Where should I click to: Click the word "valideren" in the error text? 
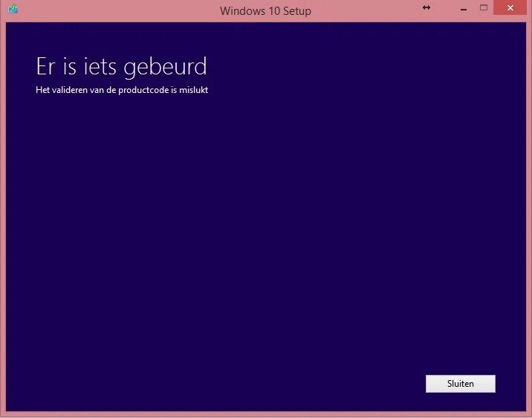click(70, 90)
